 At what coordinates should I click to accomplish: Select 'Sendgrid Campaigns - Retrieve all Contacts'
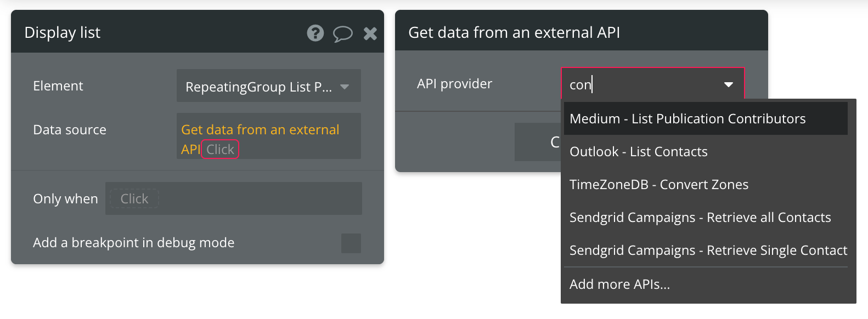(700, 218)
